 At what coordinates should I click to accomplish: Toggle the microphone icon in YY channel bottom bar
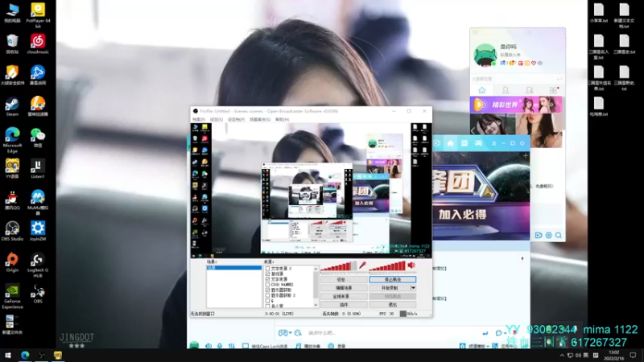pyautogui.click(x=220, y=346)
